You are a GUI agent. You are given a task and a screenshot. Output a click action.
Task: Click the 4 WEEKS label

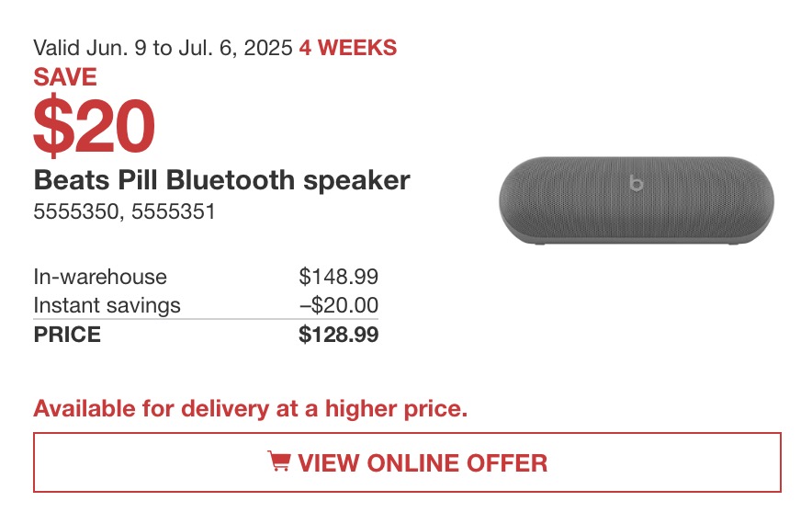(348, 48)
